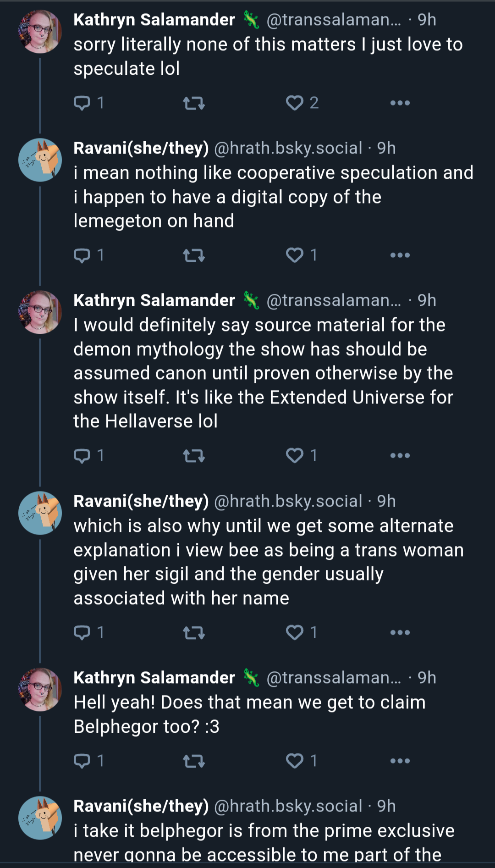Viewport: 495px width, 868px height.
Task: Repost the 'claim Belphegor too' post
Action: [194, 761]
